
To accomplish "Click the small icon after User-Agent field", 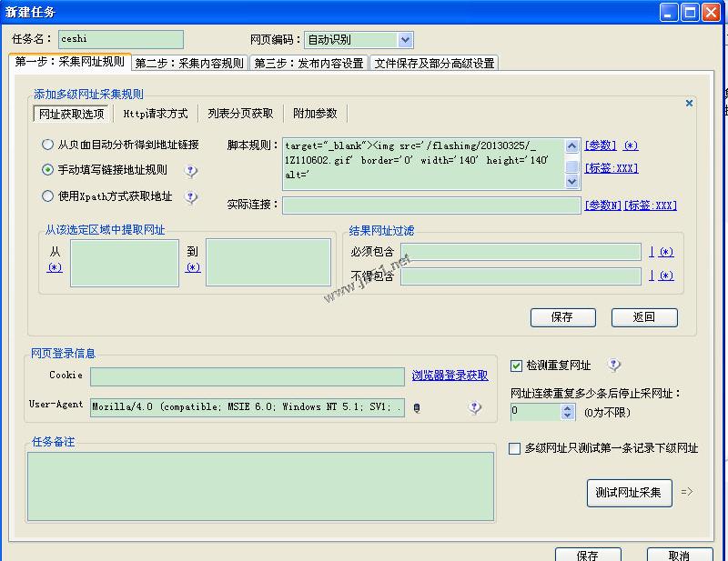I will point(417,408).
